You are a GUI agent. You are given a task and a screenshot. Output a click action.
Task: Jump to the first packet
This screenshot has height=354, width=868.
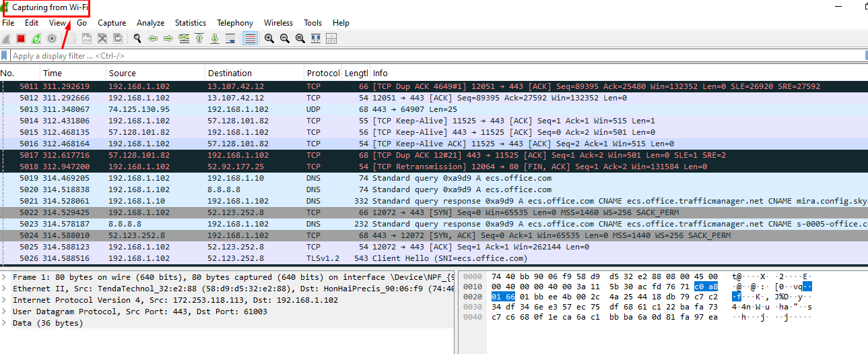click(x=199, y=38)
